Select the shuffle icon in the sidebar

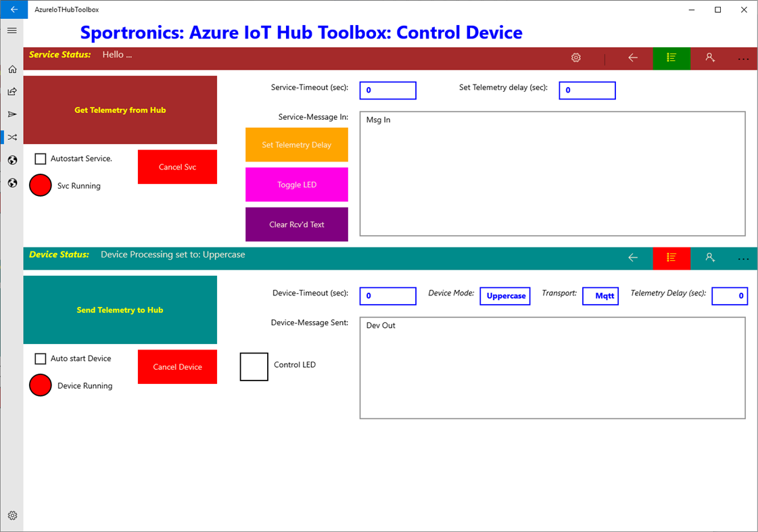point(13,137)
